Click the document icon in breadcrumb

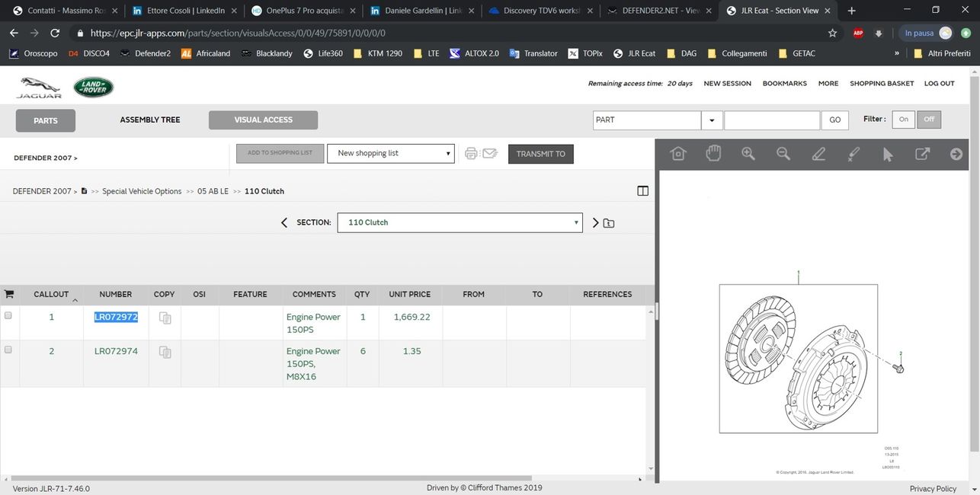pyautogui.click(x=84, y=191)
